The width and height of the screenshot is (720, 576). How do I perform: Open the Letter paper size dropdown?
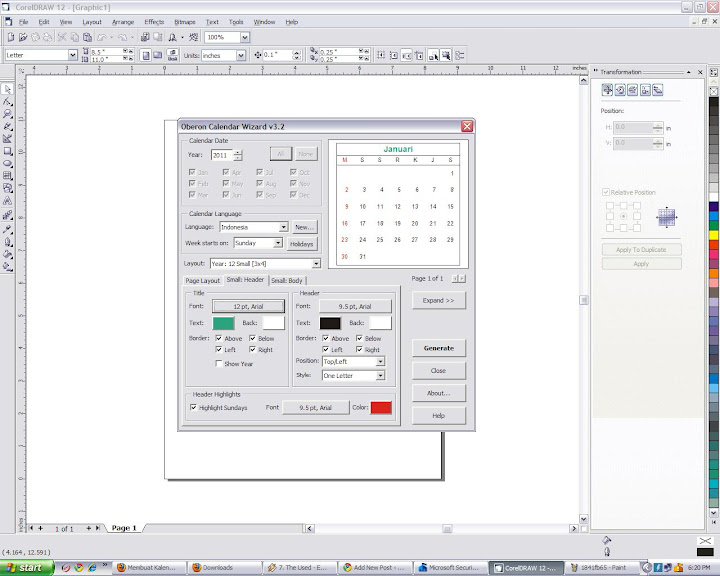tap(73, 55)
